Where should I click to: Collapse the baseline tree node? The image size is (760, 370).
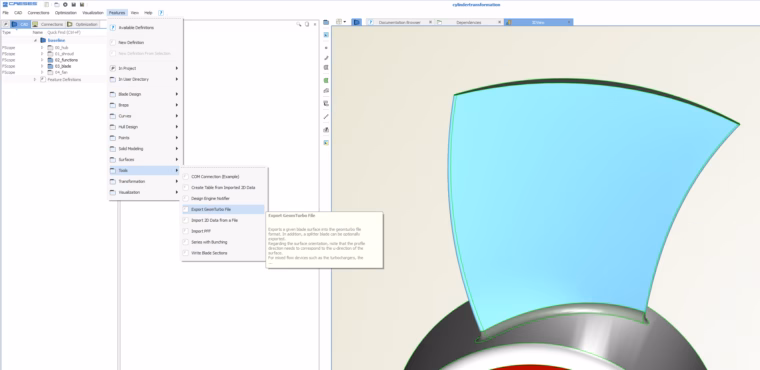(x=35, y=40)
